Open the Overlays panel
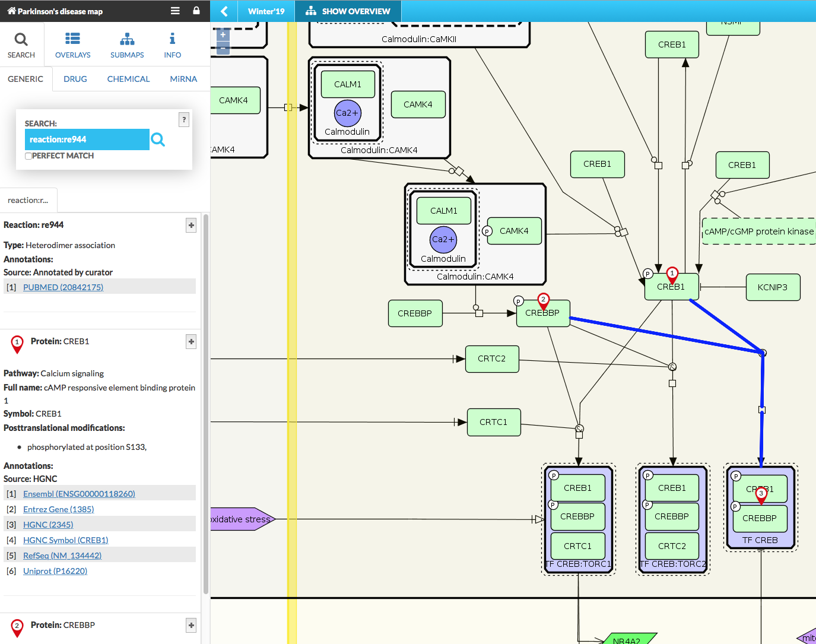Image resolution: width=816 pixels, height=644 pixels. coord(72,45)
